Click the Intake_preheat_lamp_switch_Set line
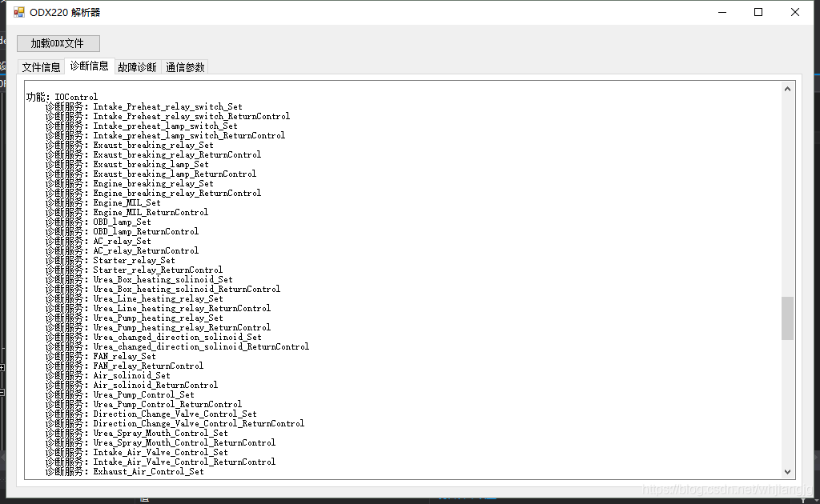Screen dimensions: 820x504 pyautogui.click(x=142, y=126)
